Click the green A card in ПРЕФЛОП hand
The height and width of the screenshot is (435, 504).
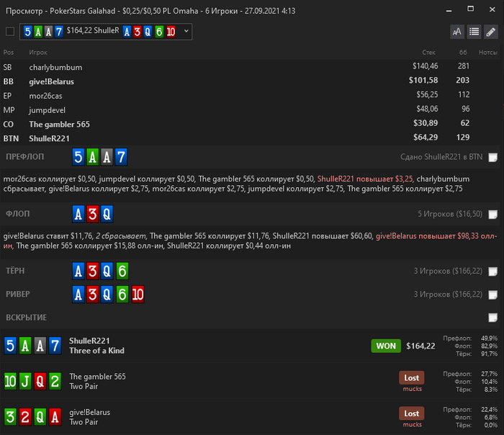coord(93,157)
